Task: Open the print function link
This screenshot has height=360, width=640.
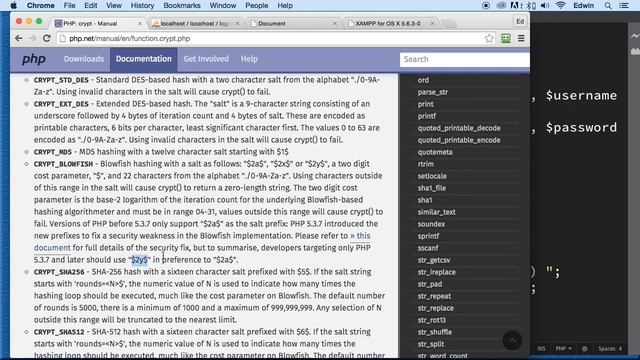Action: [425, 104]
